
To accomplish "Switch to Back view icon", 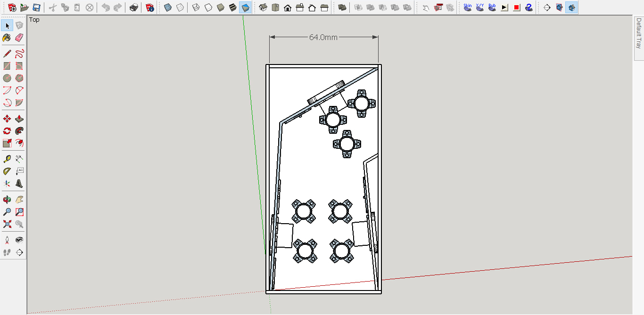I will click(x=312, y=8).
